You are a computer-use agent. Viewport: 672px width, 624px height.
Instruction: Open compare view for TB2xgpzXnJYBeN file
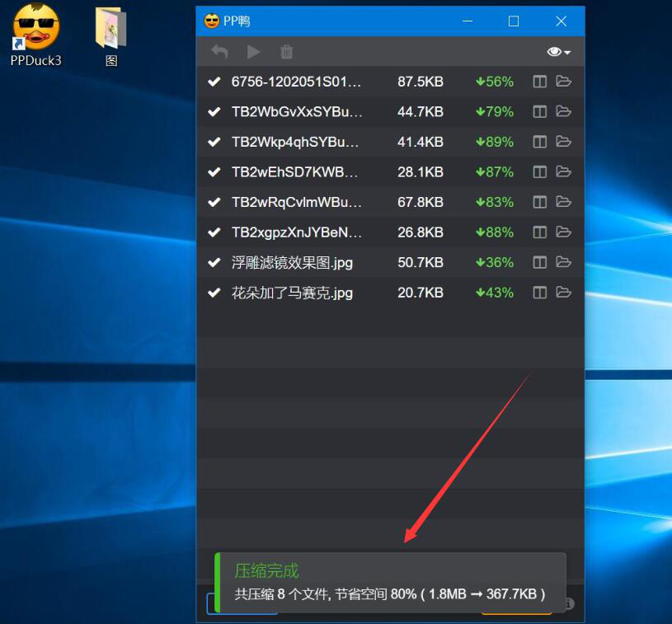pyautogui.click(x=538, y=232)
